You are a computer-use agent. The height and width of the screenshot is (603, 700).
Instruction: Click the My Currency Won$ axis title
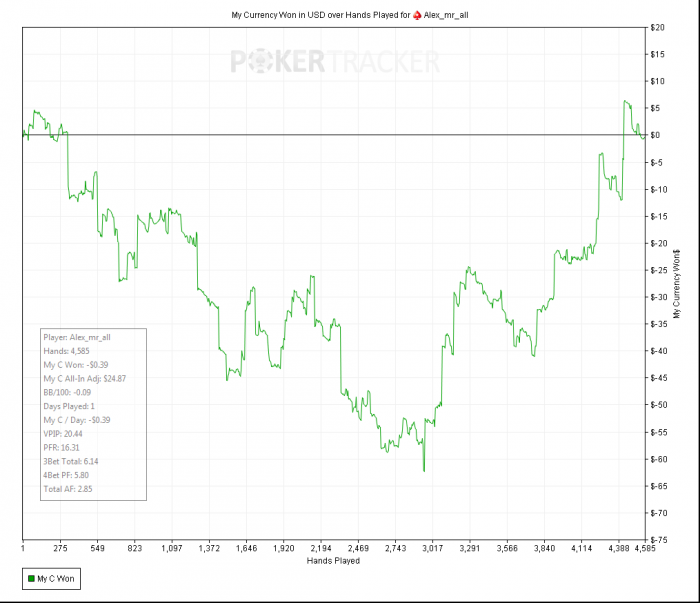(x=677, y=284)
